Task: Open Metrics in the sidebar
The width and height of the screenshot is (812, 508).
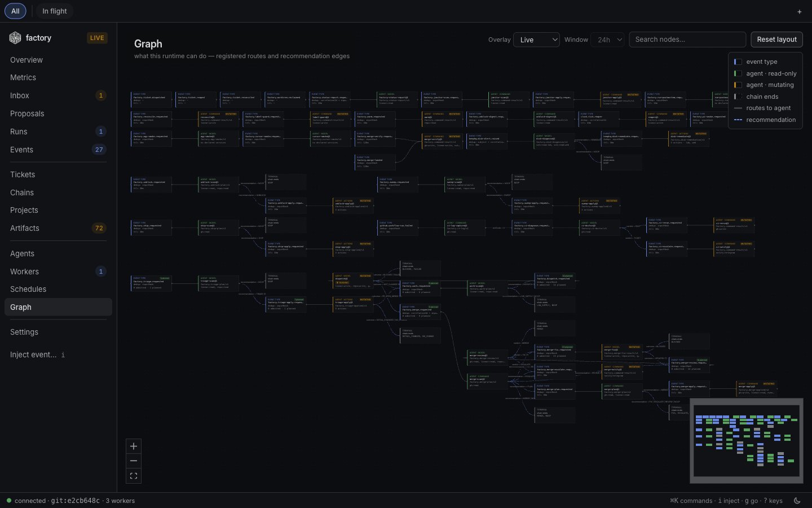Action: 58,77
